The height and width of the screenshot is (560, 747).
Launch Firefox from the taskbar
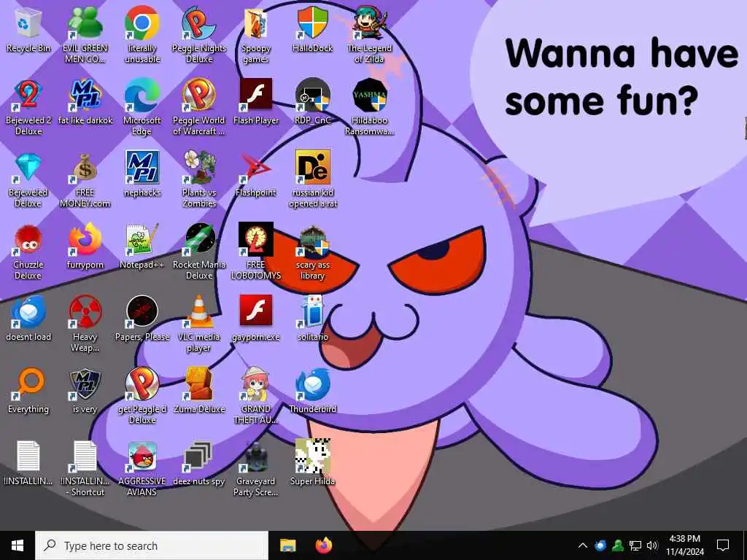pyautogui.click(x=324, y=545)
